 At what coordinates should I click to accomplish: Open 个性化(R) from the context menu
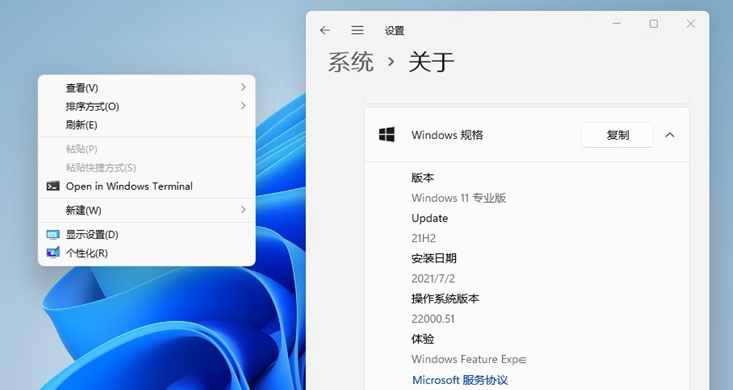click(x=147, y=253)
